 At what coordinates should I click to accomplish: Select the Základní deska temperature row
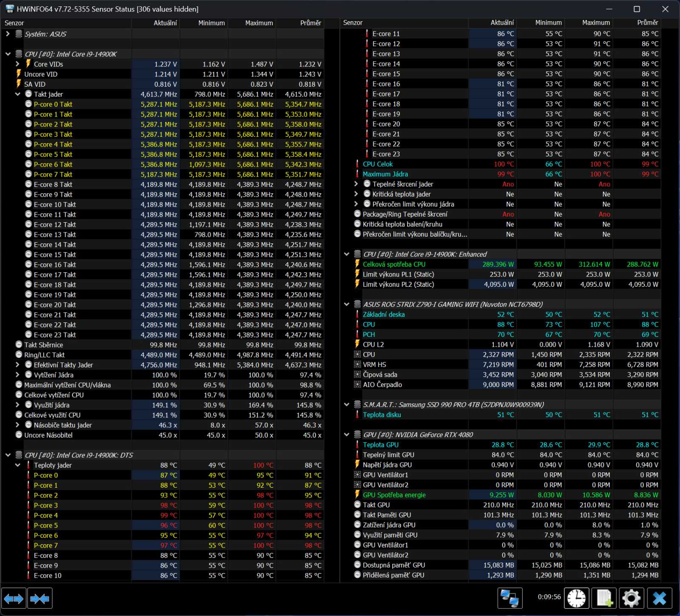(x=501, y=314)
